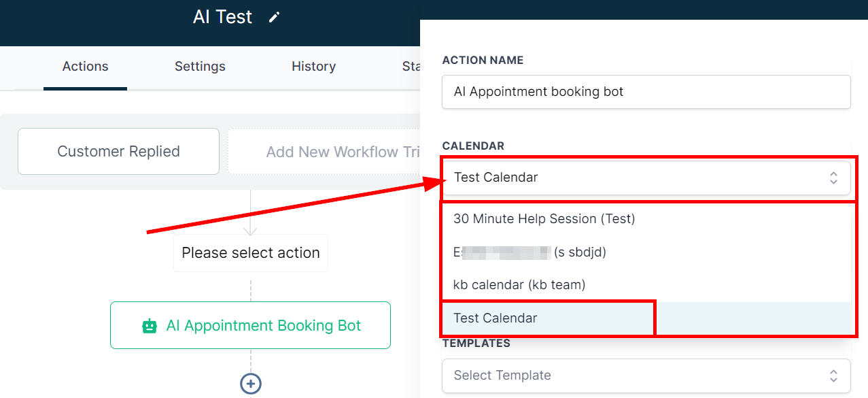The image size is (868, 398).
Task: Click the Action Name input field
Action: pyautogui.click(x=646, y=92)
